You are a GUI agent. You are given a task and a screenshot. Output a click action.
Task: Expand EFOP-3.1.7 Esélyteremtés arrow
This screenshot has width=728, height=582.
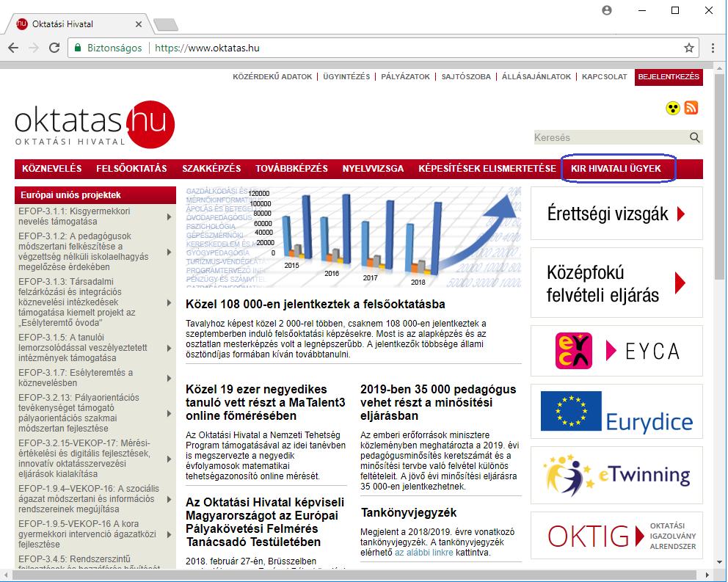pos(169,378)
